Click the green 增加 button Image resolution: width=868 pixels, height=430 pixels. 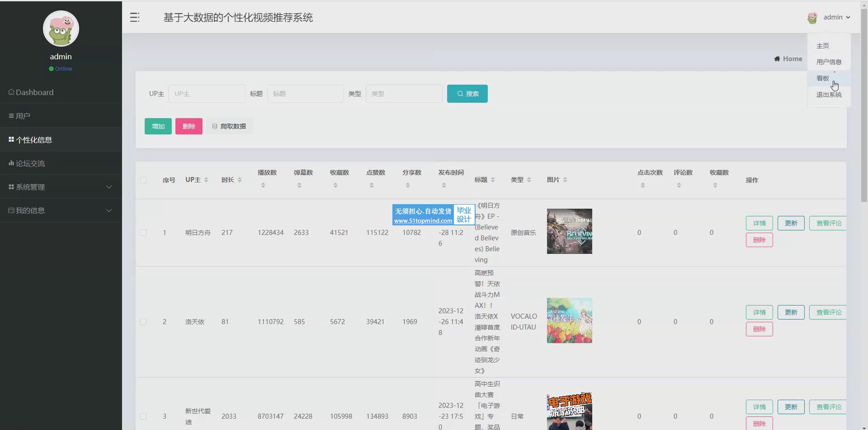[x=158, y=126]
